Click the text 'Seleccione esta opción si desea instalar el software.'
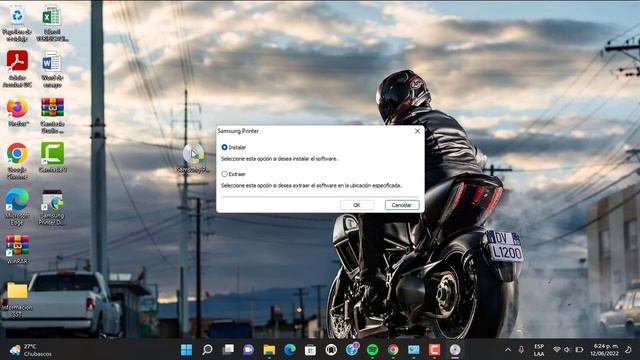 point(279,159)
